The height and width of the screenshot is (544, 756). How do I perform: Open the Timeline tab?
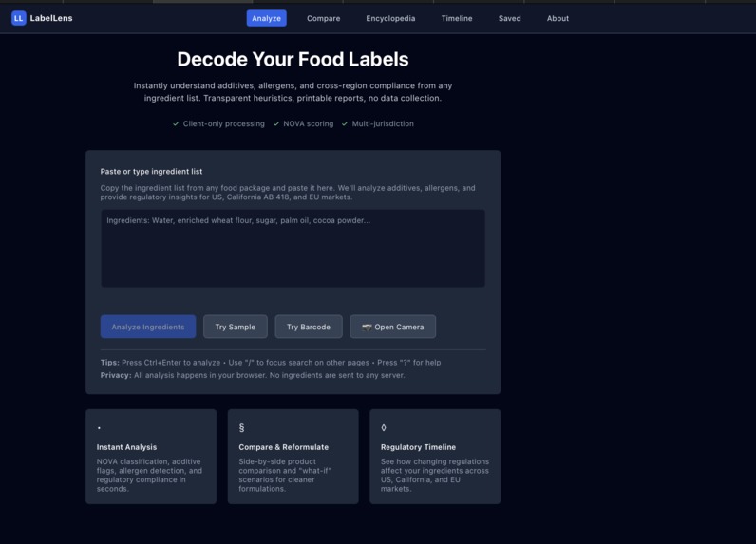pos(457,18)
